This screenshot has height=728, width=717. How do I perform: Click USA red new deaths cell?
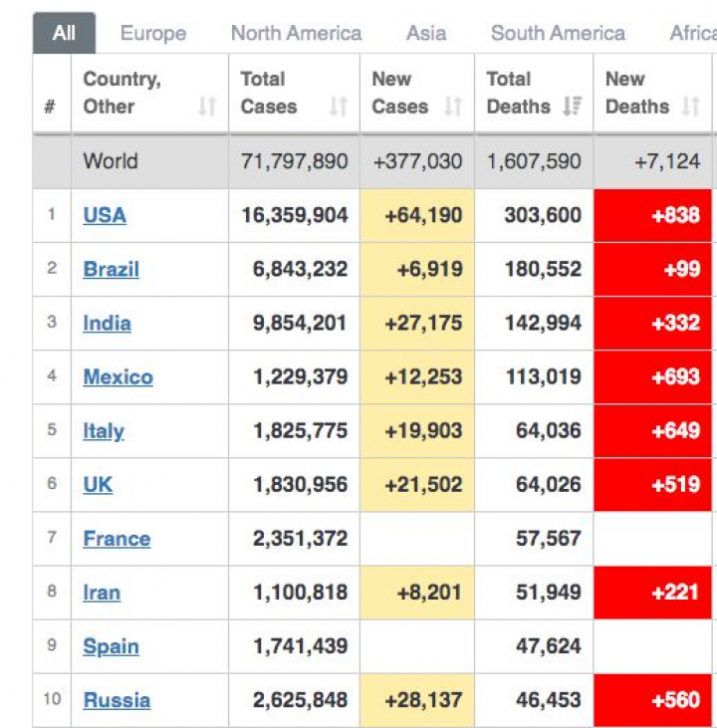[653, 215]
